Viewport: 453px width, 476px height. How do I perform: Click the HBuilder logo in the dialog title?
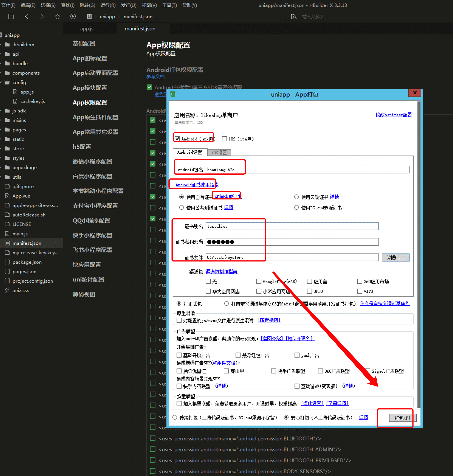(x=173, y=94)
